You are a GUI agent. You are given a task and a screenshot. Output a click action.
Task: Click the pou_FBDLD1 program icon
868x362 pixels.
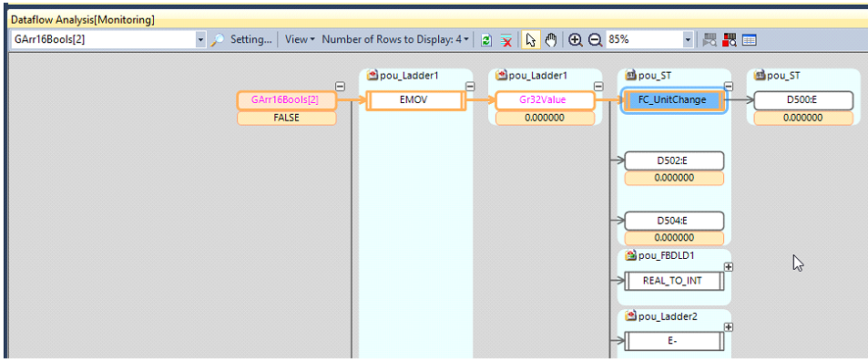(630, 255)
